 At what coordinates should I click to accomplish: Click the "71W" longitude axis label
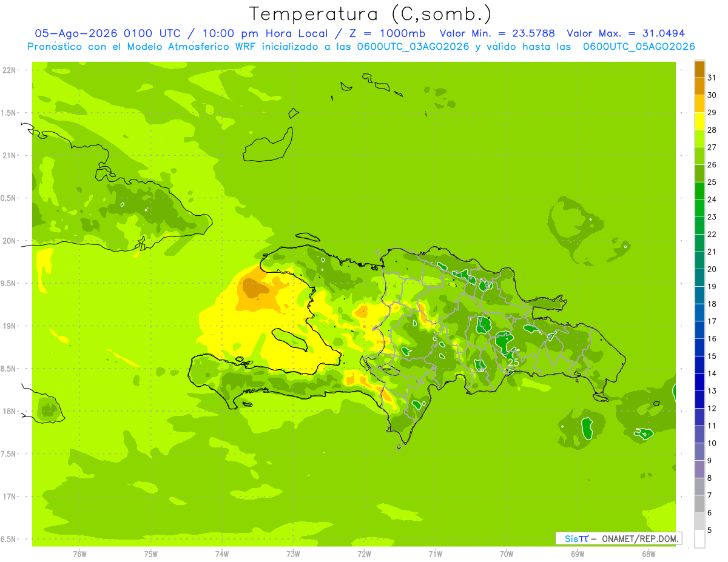click(435, 554)
